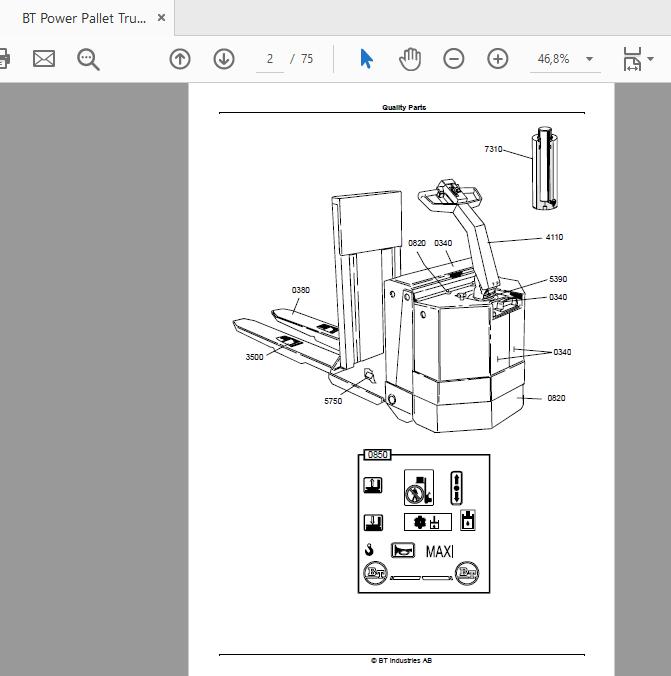Click the 46,8% zoom level field
Viewport: 671px width, 676px height.
554,59
